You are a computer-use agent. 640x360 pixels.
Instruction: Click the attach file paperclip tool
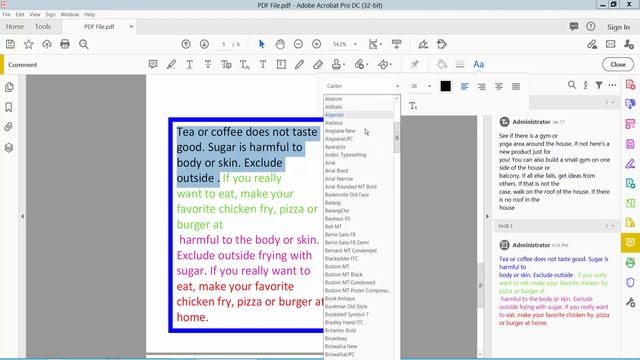click(x=360, y=64)
